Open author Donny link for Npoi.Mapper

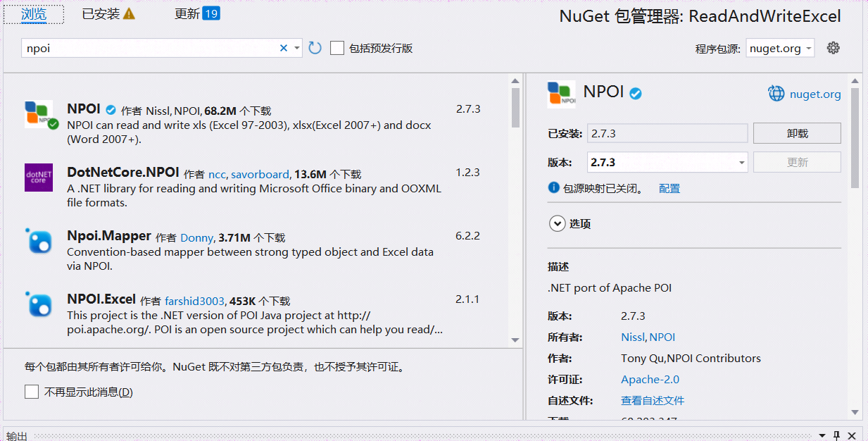point(196,237)
